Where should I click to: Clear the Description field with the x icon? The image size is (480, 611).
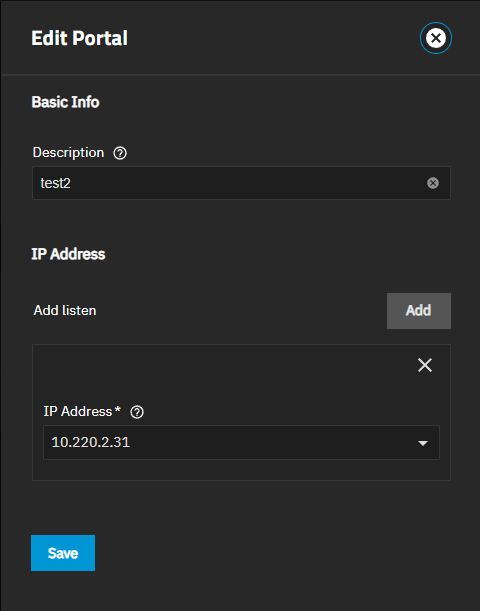[x=432, y=183]
